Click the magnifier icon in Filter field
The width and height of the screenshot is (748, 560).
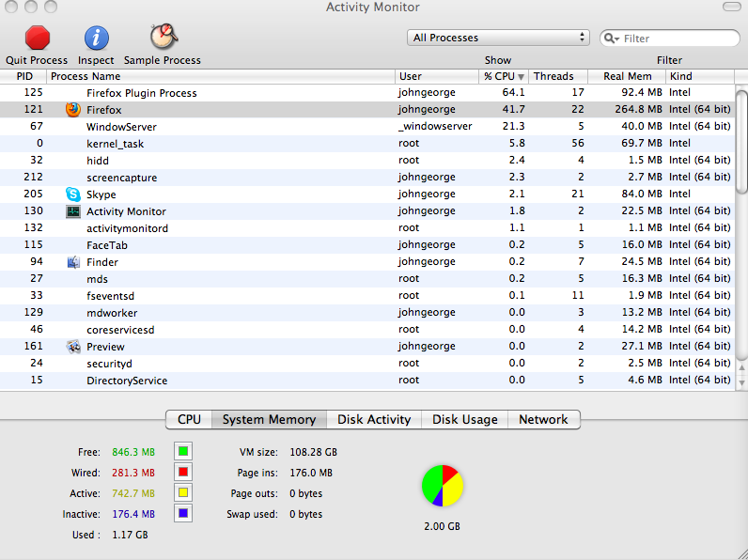point(612,39)
